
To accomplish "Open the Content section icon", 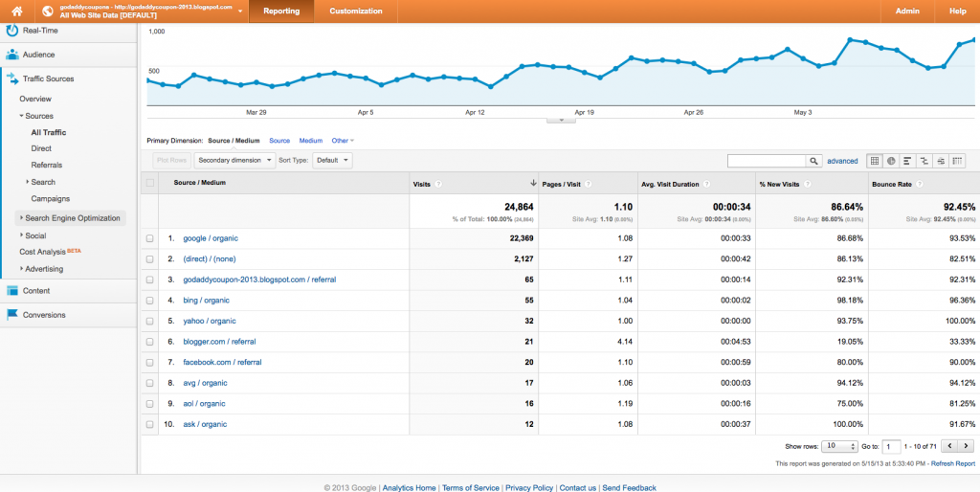I will pos(11,291).
